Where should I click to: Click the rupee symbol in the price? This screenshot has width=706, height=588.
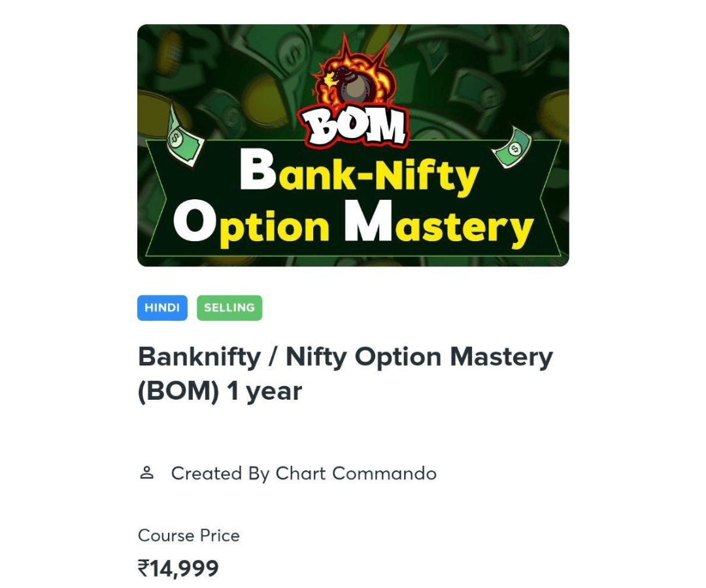tap(144, 568)
